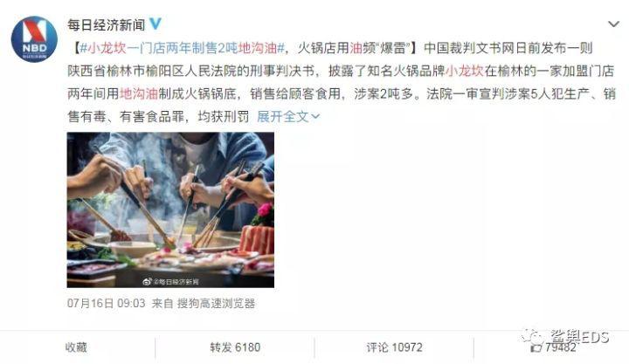The width and height of the screenshot is (629, 364).
Task: Toggle the thumbs-up like icon
Action: click(536, 347)
